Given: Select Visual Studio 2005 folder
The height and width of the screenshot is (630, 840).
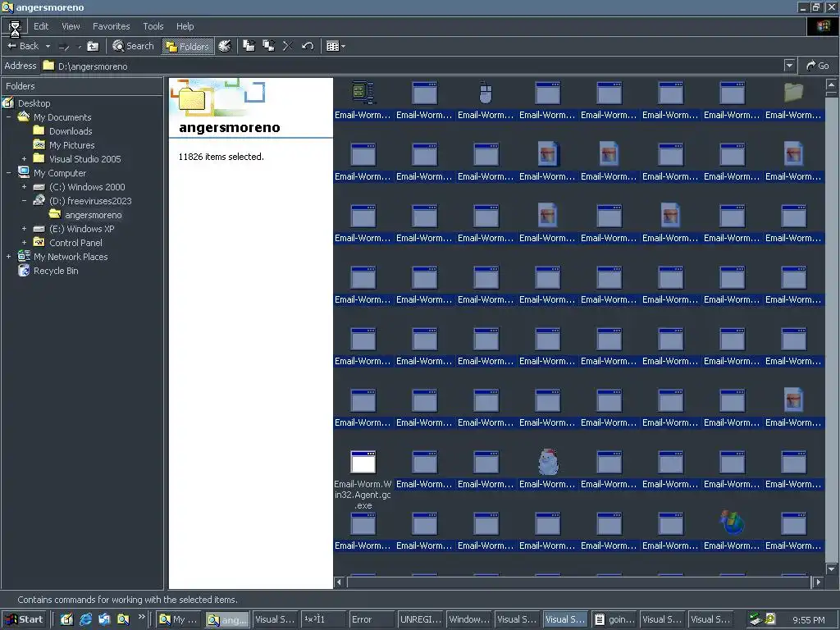Looking at the screenshot, I should [x=84, y=159].
